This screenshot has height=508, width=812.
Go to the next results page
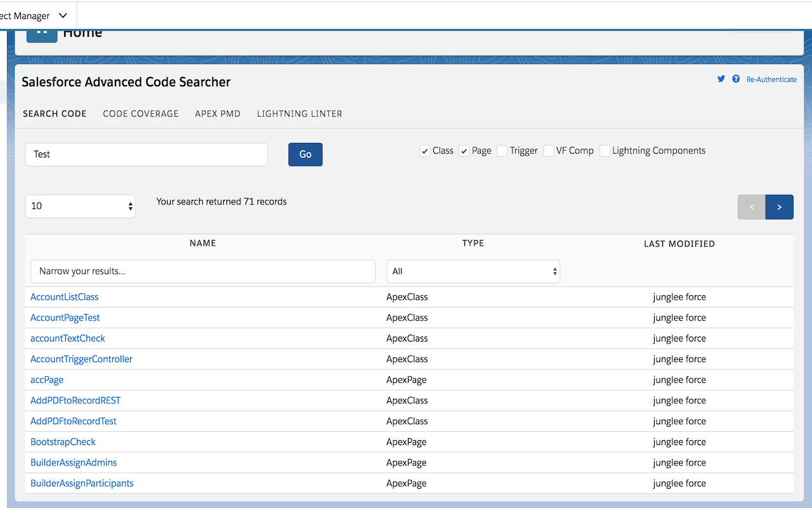click(x=779, y=206)
